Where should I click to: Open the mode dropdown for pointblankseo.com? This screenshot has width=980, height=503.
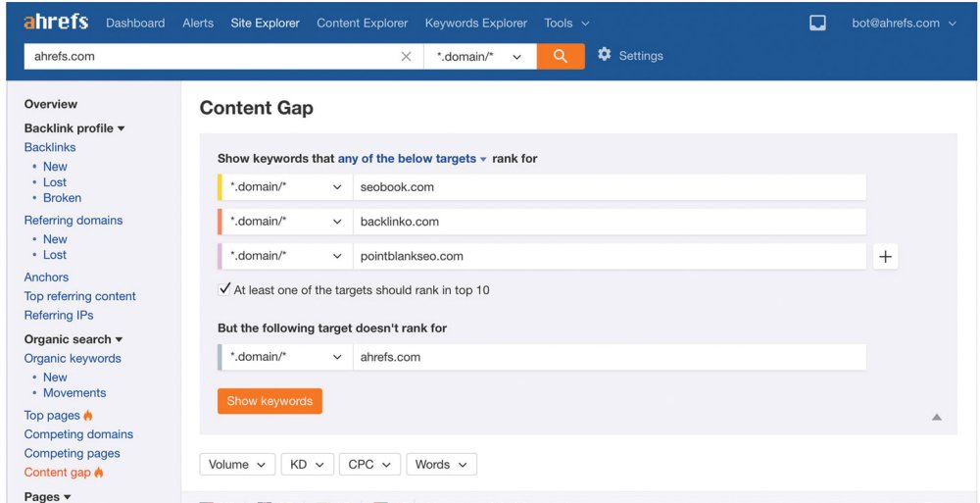[x=287, y=257]
